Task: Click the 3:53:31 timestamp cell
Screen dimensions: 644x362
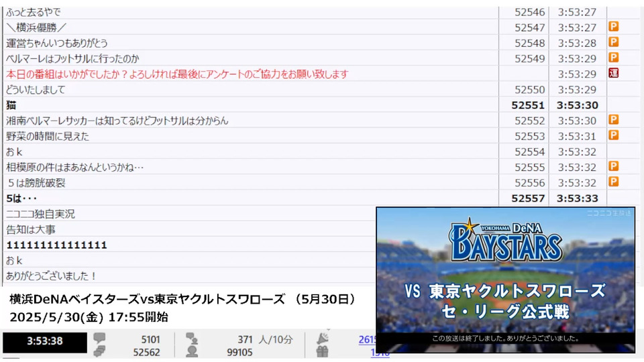Action: (x=577, y=137)
